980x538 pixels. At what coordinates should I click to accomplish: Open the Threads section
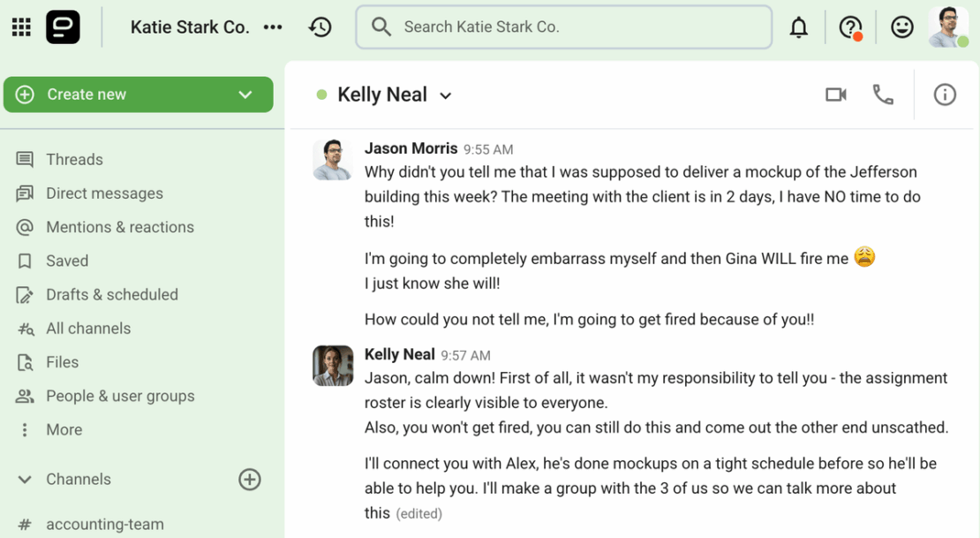(x=74, y=159)
